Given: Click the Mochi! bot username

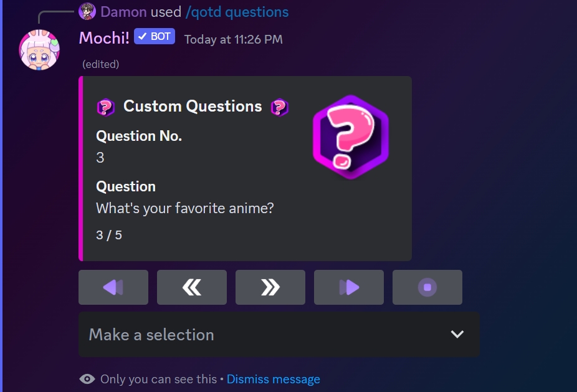Looking at the screenshot, I should 104,38.
